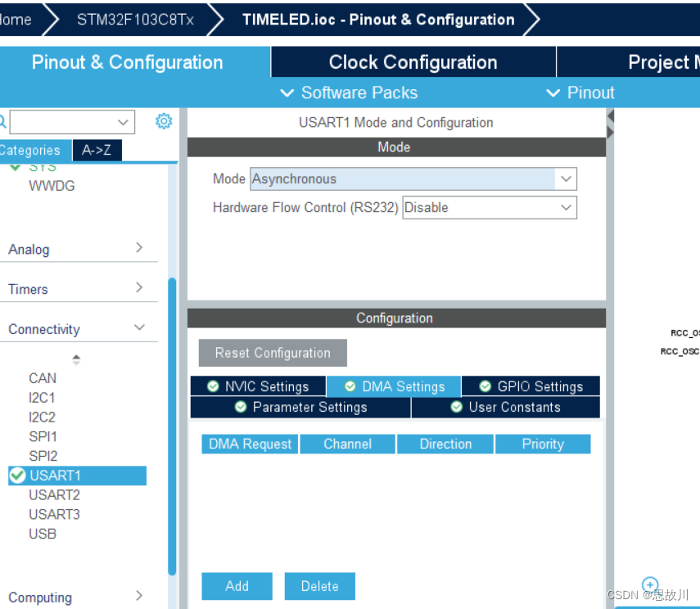Click the DMA Request column header
The height and width of the screenshot is (609, 700).
click(x=250, y=444)
